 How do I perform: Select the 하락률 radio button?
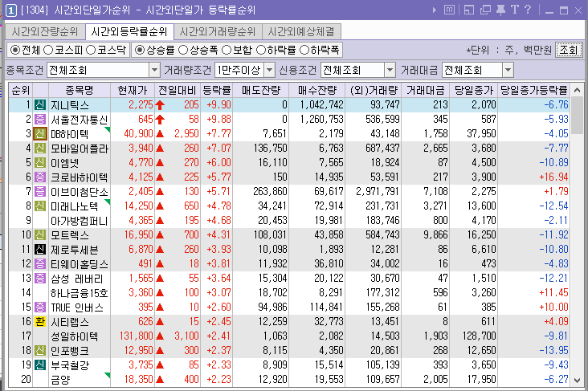[x=261, y=50]
